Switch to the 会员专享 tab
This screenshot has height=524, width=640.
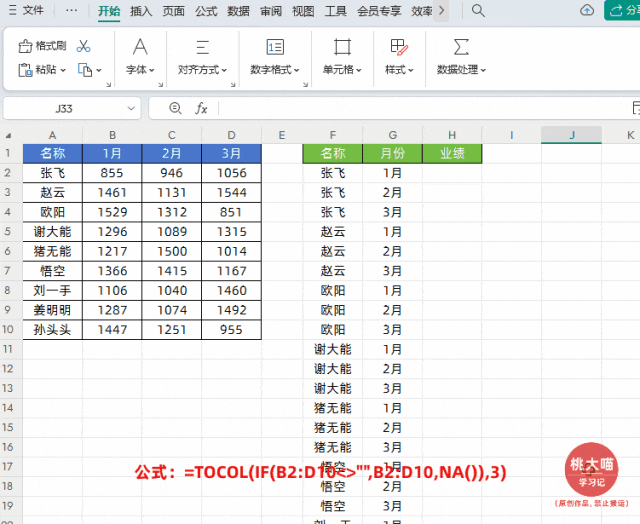pos(379,11)
